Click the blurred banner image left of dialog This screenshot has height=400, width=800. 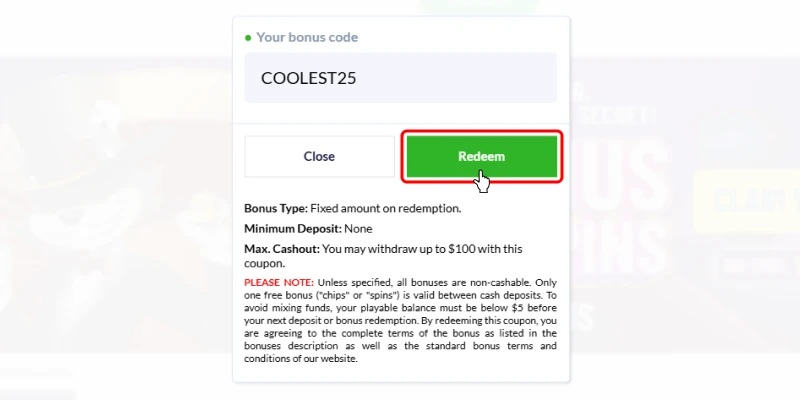tap(116, 204)
